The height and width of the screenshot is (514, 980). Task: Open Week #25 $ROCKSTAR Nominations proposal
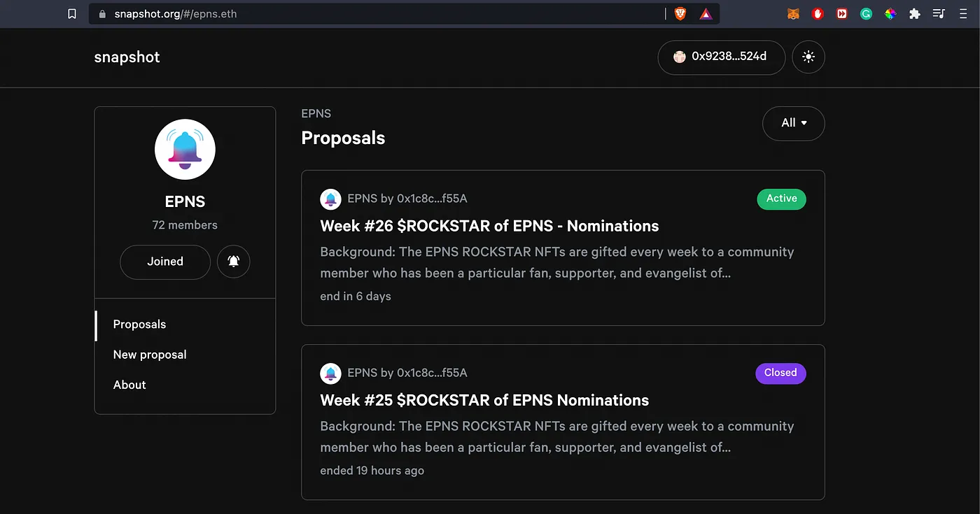tap(484, 400)
